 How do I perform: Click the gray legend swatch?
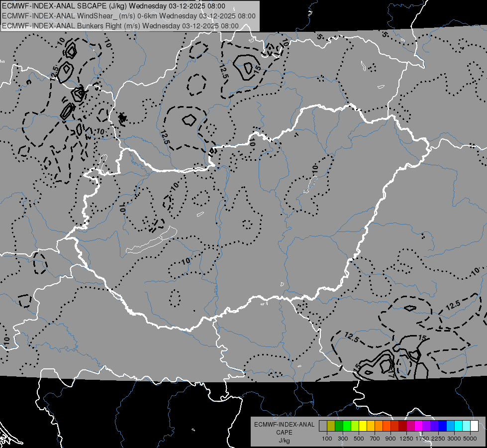click(x=323, y=426)
